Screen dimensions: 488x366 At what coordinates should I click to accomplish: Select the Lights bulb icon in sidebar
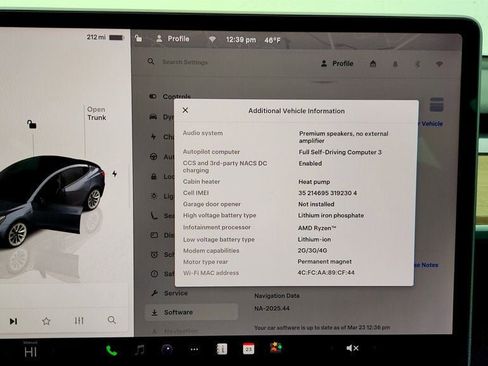tap(154, 196)
